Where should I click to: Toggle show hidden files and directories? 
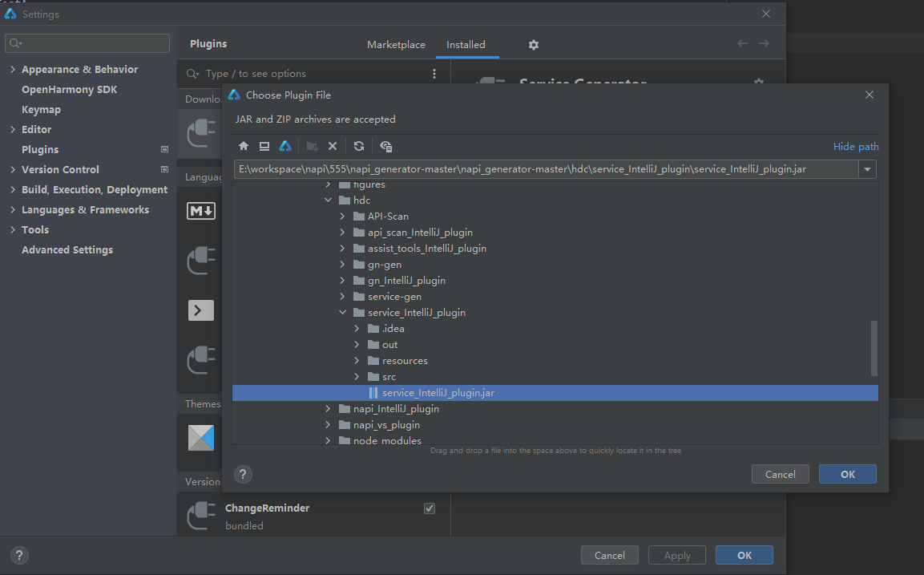(x=386, y=146)
